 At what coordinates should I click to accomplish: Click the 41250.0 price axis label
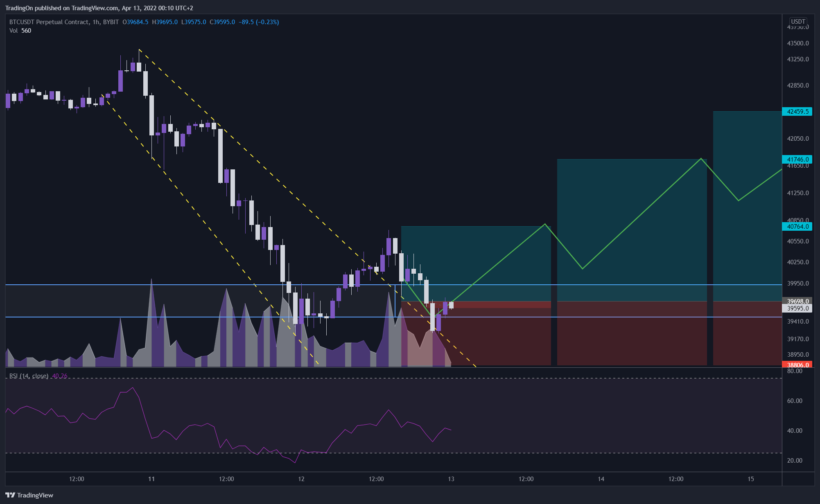tap(798, 193)
